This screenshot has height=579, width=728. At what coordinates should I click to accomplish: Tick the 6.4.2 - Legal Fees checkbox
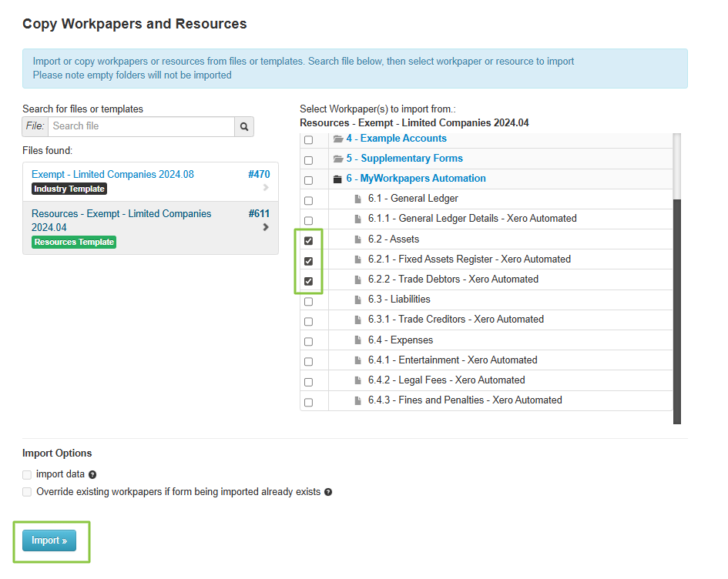click(x=309, y=381)
